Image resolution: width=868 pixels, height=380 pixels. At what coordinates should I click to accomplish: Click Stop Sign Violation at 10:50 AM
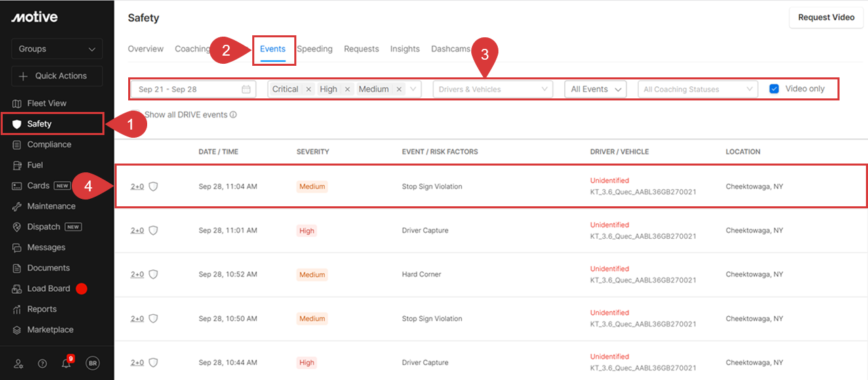(x=432, y=318)
